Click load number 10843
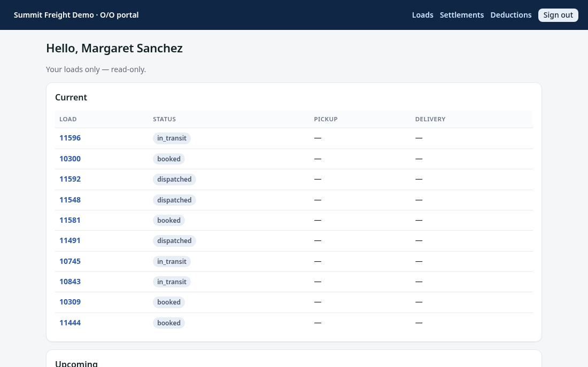This screenshot has height=367, width=588. [x=70, y=282]
